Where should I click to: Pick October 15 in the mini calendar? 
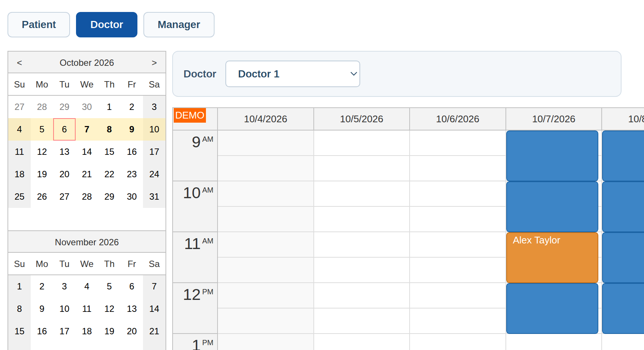[109, 152]
